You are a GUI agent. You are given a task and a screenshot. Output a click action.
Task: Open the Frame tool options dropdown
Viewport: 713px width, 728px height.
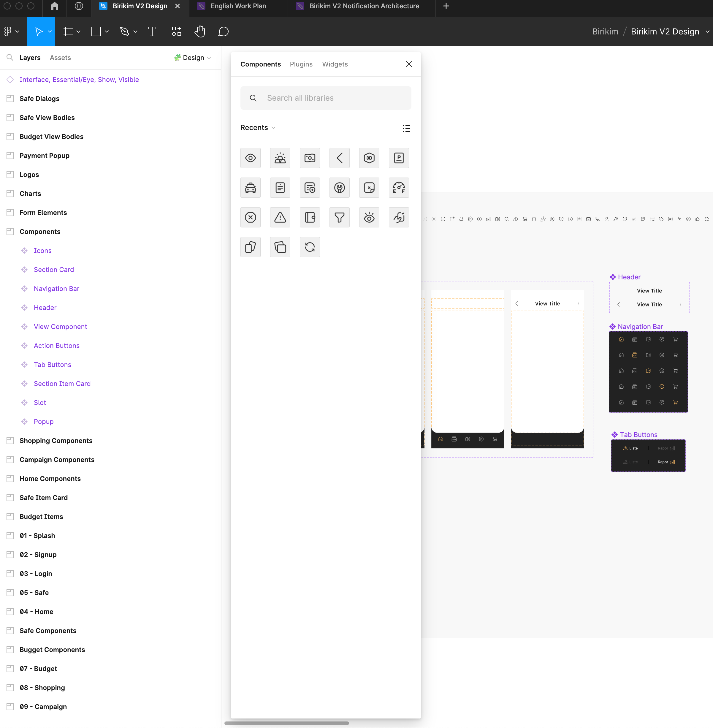point(78,32)
